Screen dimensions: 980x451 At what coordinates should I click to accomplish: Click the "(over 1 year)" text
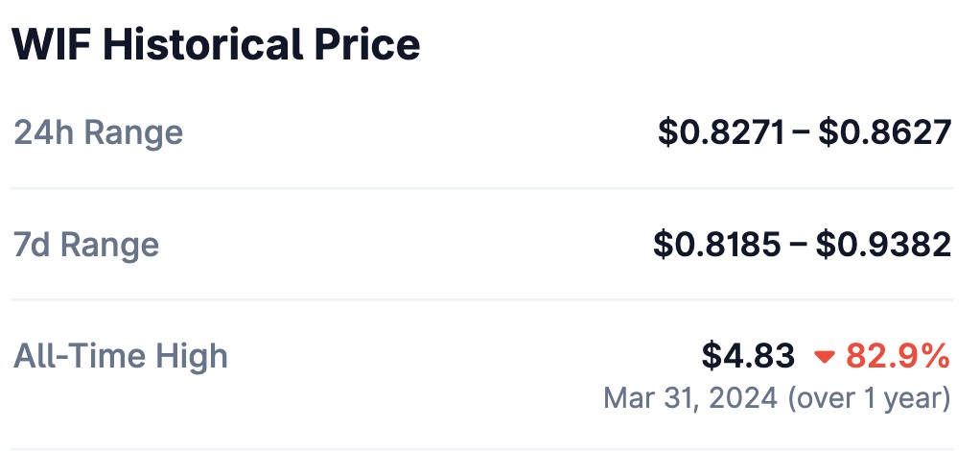869,397
